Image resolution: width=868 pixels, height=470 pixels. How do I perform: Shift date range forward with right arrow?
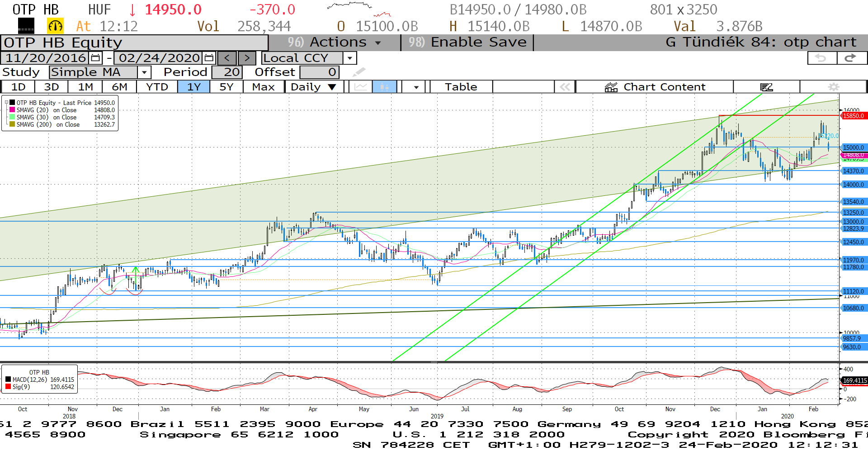247,58
